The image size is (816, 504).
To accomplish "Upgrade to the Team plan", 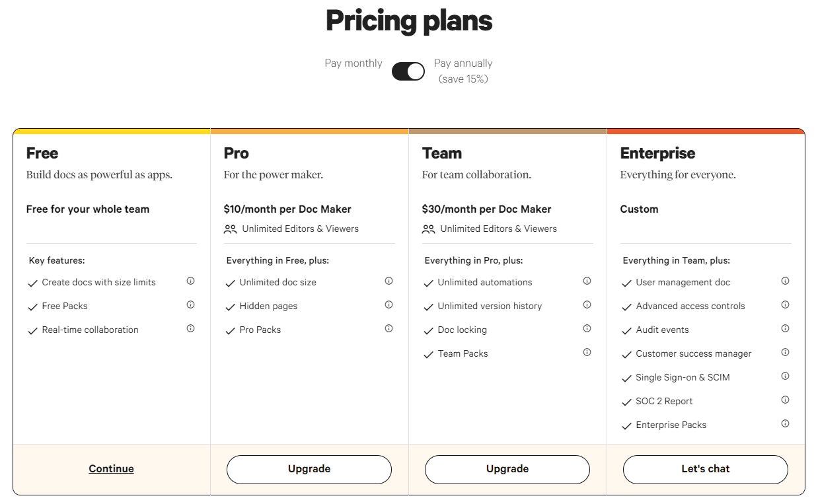I will click(x=507, y=469).
